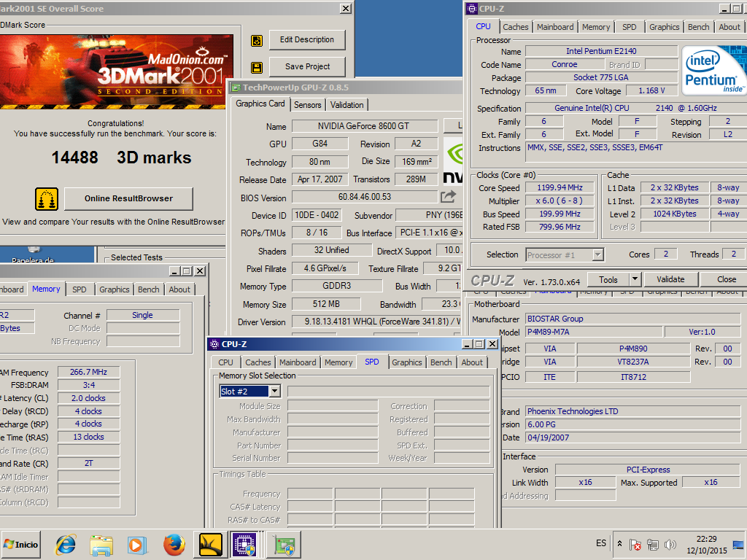Select Graphics Card tab in GPU-Z
Viewport: 747px width, 560px height.
coord(260,104)
